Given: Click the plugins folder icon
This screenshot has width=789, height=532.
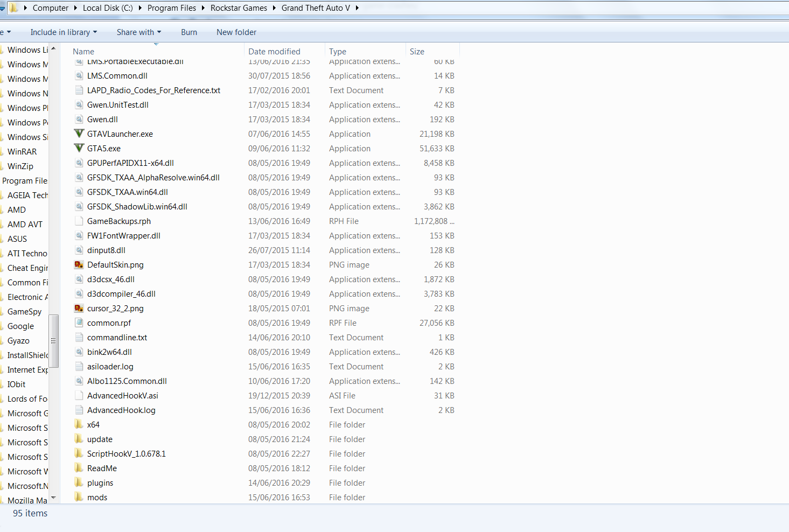Looking at the screenshot, I should [79, 482].
